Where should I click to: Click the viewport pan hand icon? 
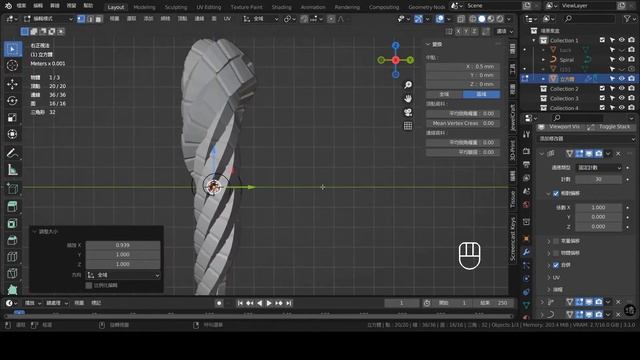(408, 99)
